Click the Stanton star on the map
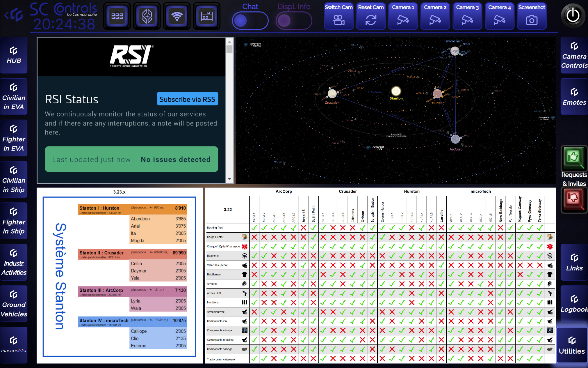588x368 pixels. point(396,91)
